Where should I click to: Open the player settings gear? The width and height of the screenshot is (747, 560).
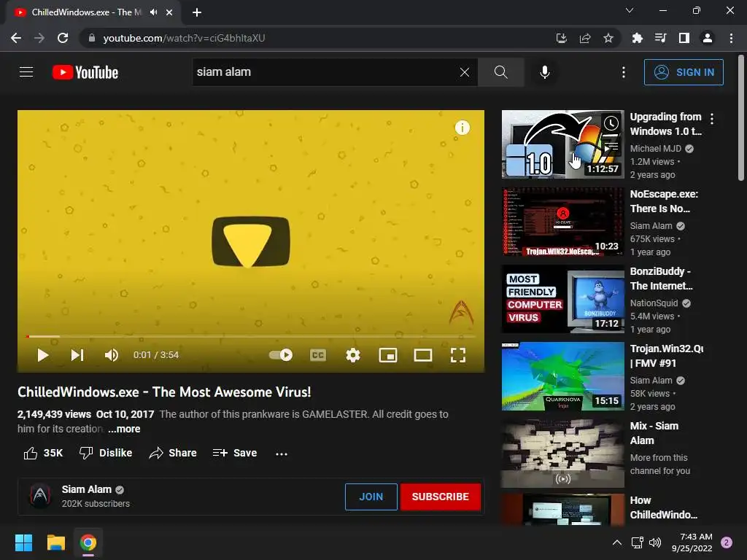[x=353, y=355]
